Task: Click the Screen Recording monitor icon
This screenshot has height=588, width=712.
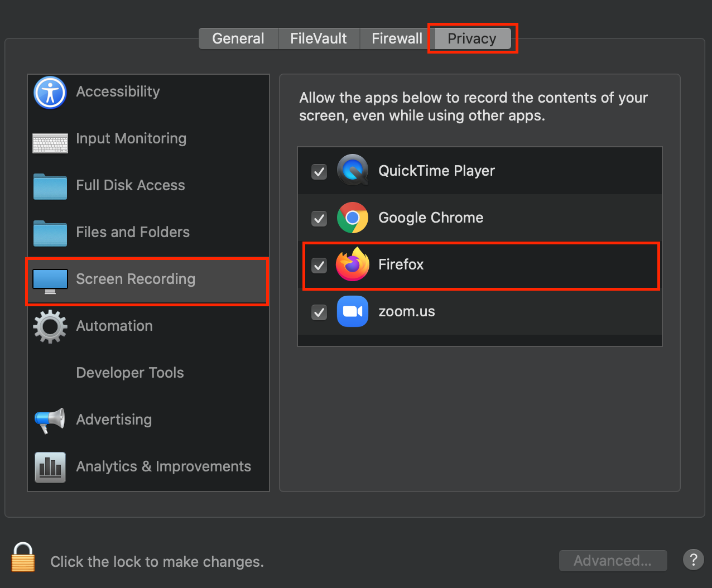Action: [50, 282]
